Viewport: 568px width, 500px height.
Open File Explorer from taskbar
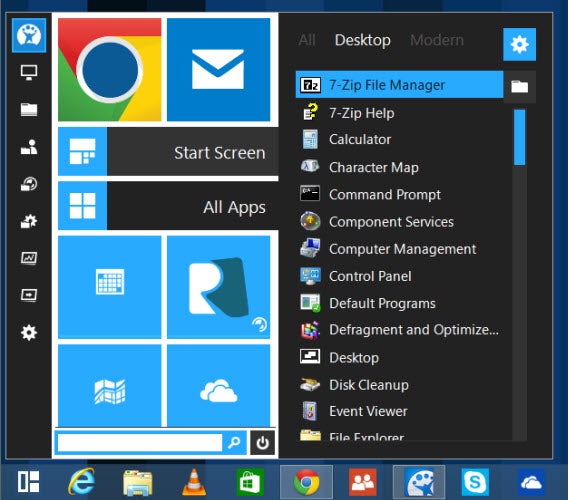[x=137, y=483]
